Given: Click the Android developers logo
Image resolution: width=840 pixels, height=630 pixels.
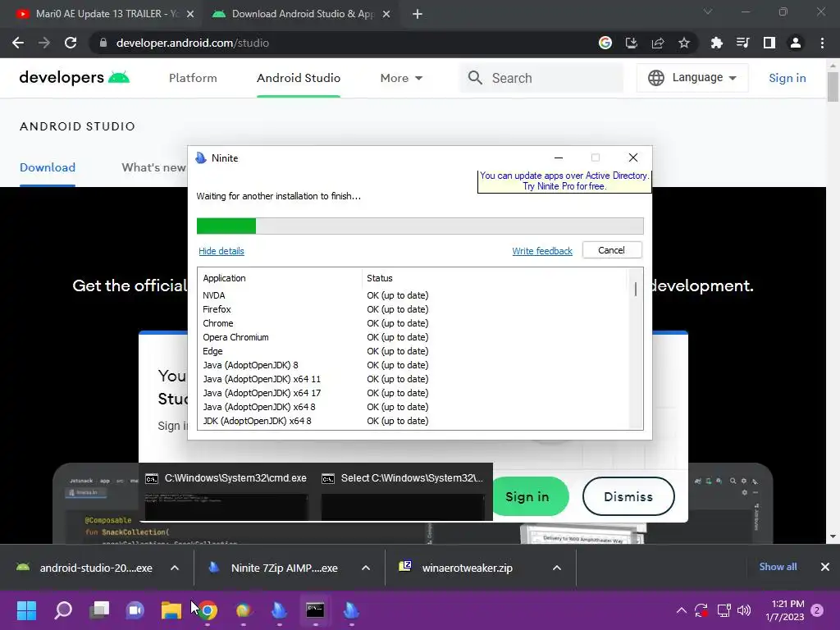Looking at the screenshot, I should 75,78.
